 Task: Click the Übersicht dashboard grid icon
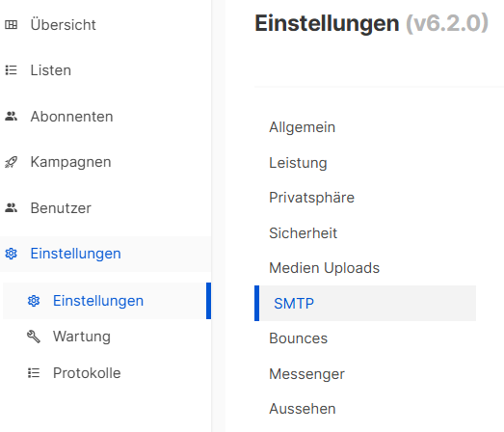tap(12, 25)
